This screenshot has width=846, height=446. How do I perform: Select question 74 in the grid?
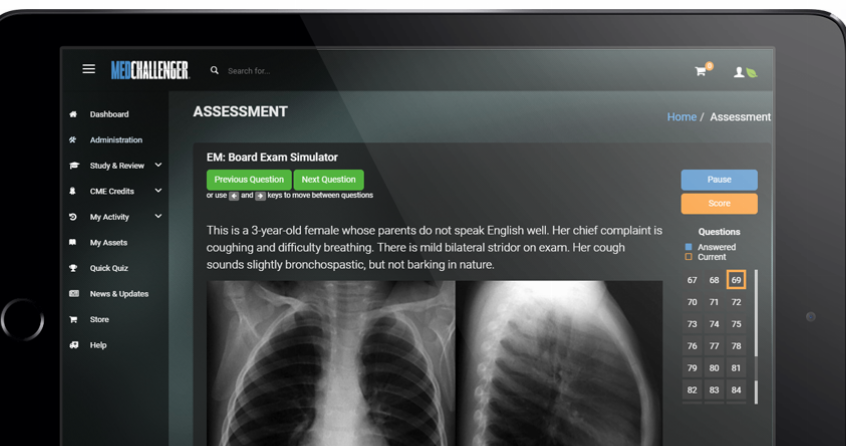(714, 324)
